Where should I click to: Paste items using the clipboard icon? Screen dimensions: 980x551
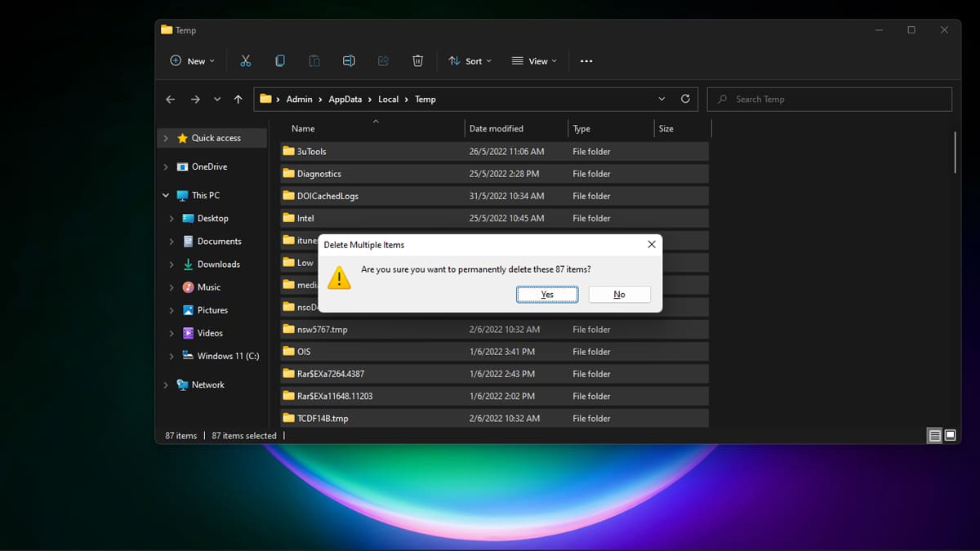[x=314, y=60]
